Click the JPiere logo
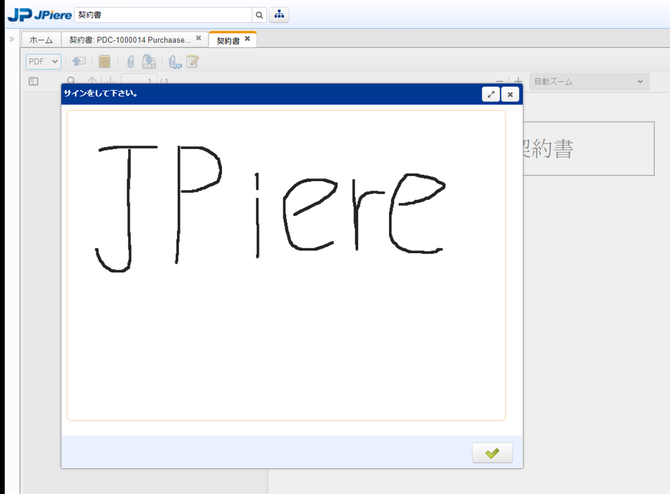This screenshot has width=670, height=494. [x=40, y=15]
